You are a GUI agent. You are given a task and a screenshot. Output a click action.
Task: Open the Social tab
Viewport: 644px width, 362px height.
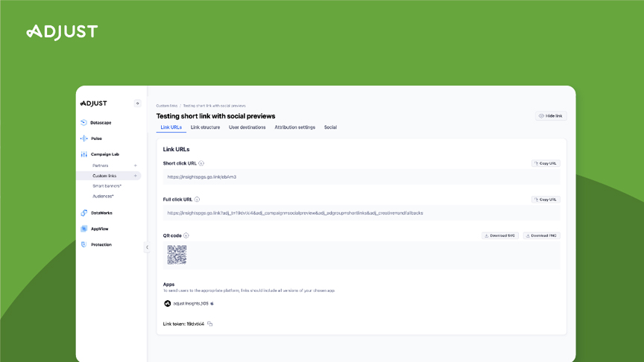[x=330, y=127]
